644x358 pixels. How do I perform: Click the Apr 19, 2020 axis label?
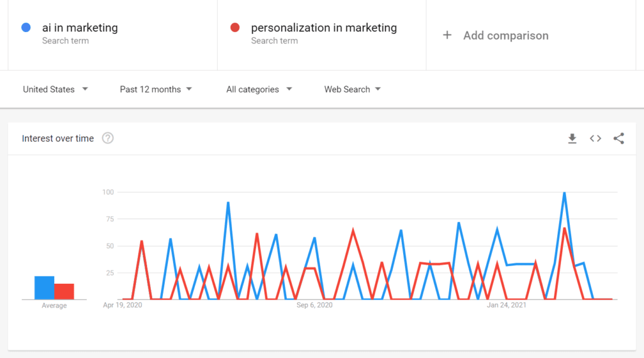coord(123,305)
